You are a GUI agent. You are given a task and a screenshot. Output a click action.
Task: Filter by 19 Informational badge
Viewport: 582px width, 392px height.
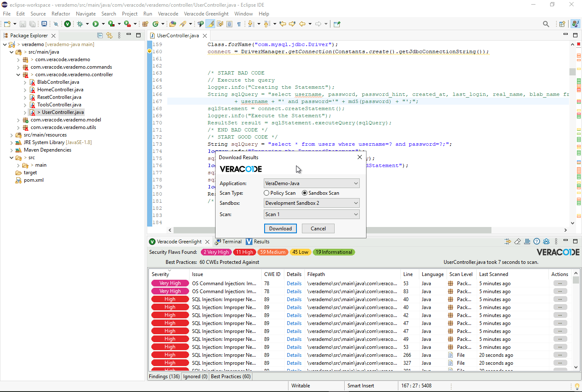pyautogui.click(x=334, y=252)
